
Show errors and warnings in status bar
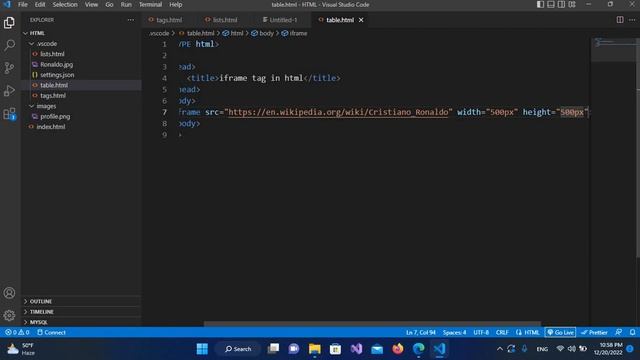17,332
